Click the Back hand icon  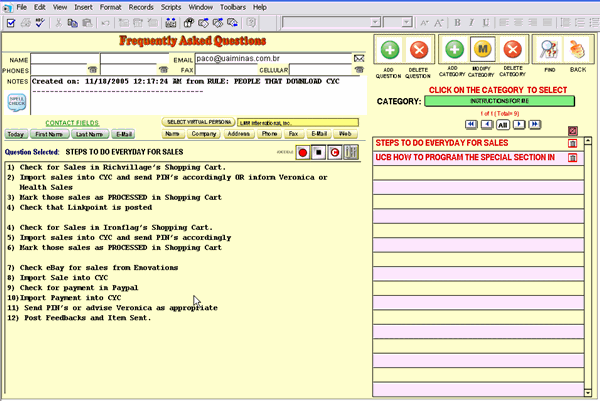[x=577, y=49]
